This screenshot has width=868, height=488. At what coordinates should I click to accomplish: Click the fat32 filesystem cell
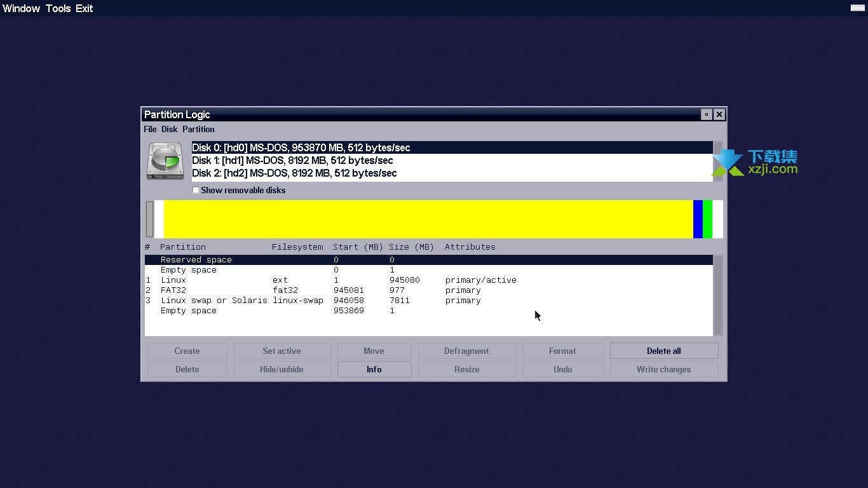click(285, 290)
